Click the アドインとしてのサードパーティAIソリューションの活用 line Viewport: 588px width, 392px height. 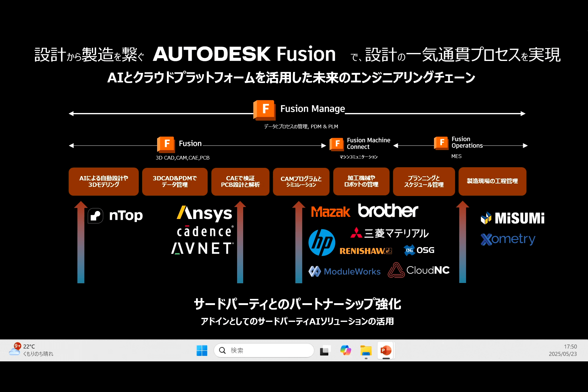point(297,321)
